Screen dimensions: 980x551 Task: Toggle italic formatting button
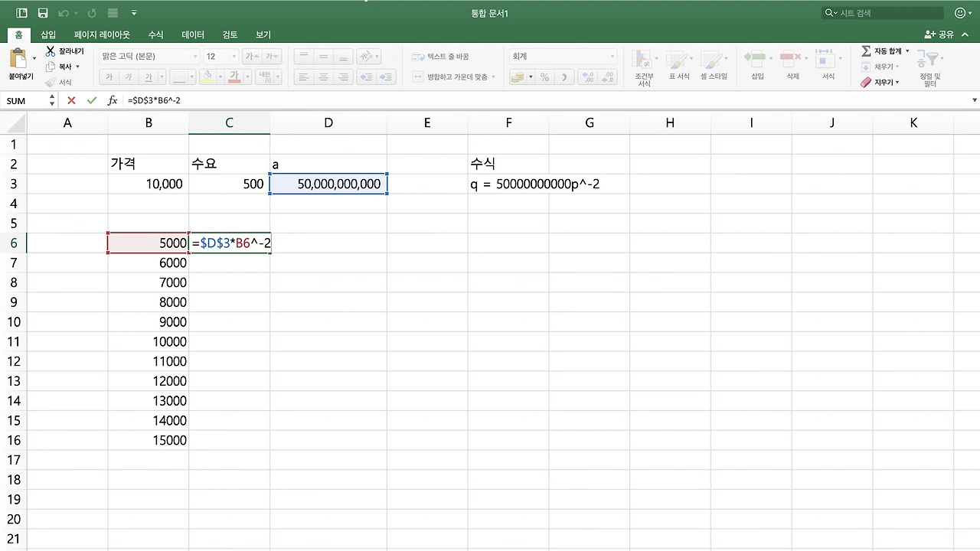coord(129,77)
